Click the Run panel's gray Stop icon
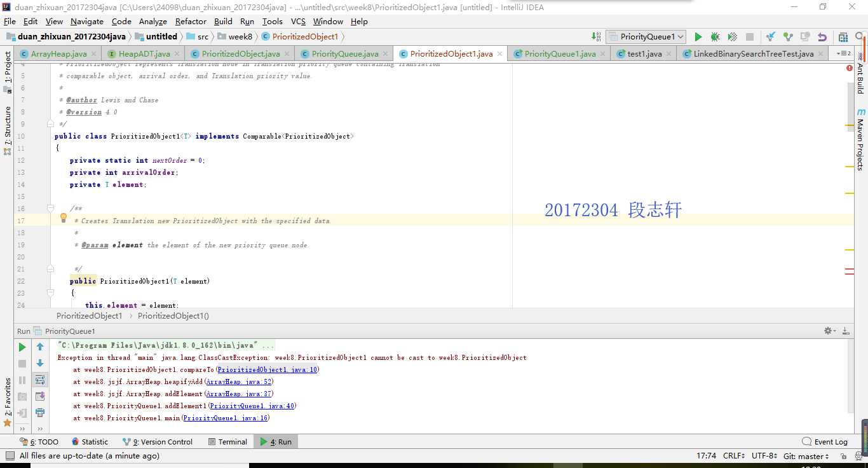Viewport: 868px width, 468px height. tap(22, 364)
